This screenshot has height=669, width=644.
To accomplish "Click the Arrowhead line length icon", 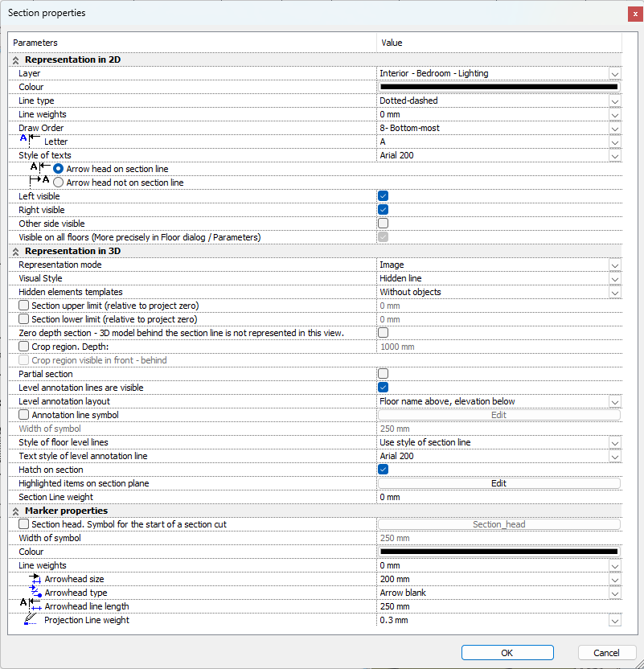I will [x=30, y=606].
